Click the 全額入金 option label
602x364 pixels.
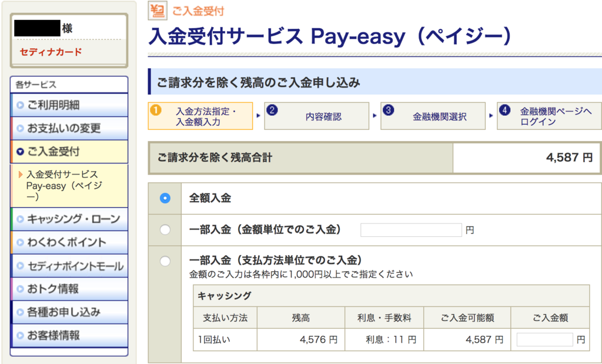click(x=210, y=199)
